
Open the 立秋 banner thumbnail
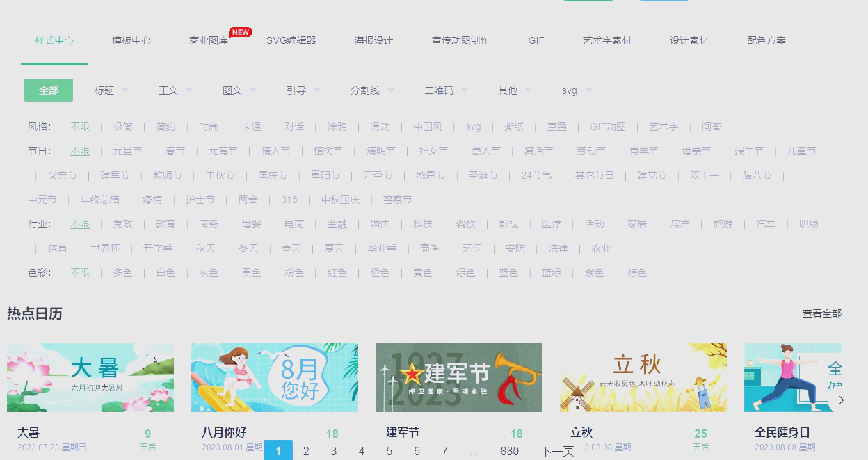click(x=643, y=377)
